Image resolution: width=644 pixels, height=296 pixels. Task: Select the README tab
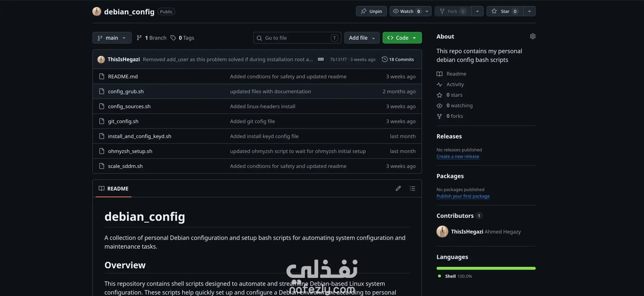114,188
